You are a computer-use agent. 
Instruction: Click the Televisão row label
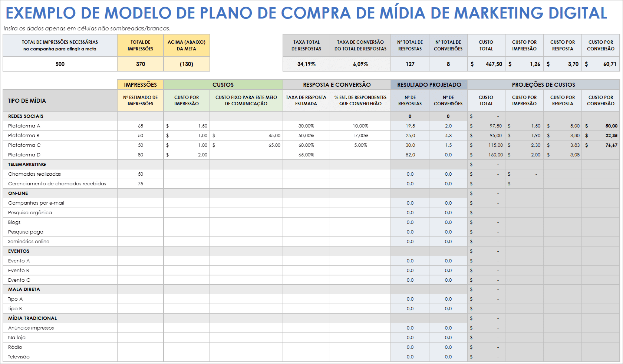point(19,357)
